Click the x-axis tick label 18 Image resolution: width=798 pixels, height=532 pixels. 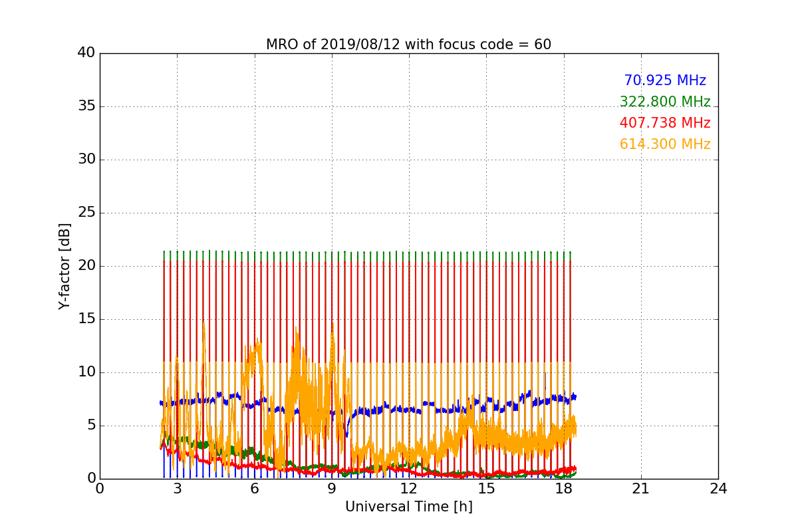click(x=563, y=489)
